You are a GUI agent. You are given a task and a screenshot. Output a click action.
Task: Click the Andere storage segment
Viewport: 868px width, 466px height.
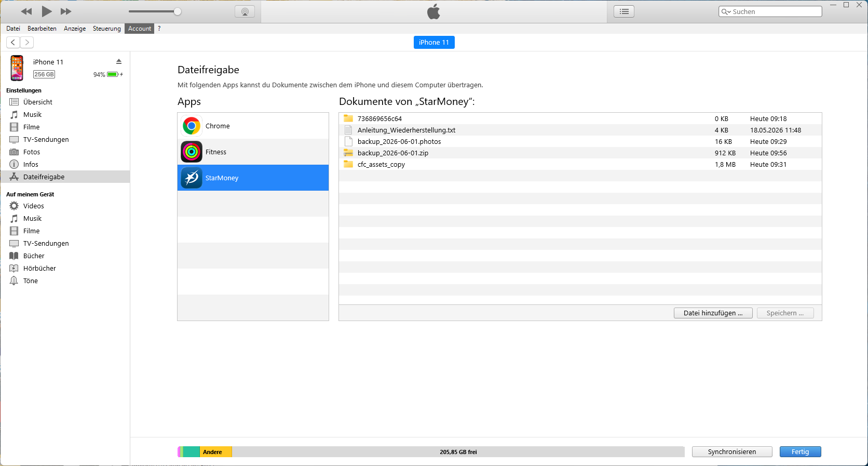[216, 452]
